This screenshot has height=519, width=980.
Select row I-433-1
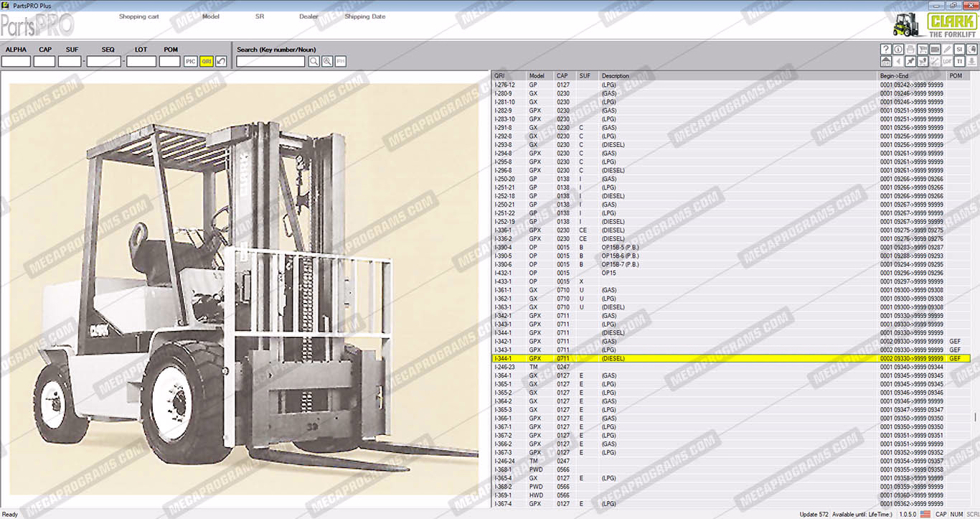click(x=731, y=281)
